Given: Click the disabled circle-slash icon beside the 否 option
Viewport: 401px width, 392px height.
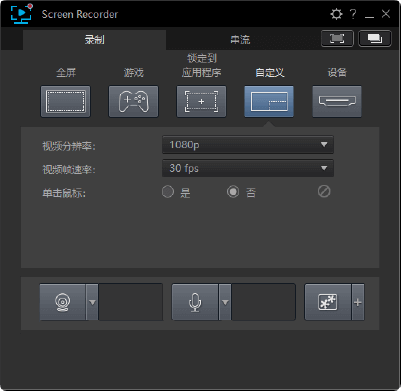Looking at the screenshot, I should 324,192.
